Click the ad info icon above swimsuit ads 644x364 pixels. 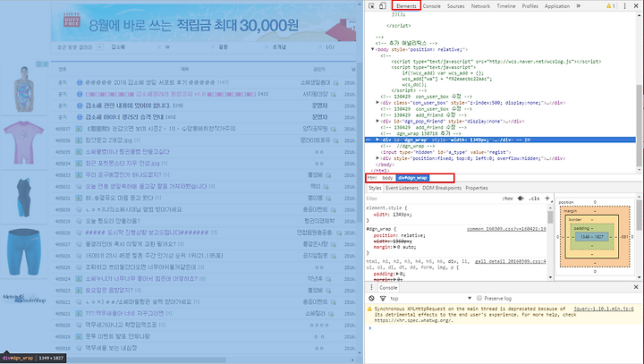[39, 64]
